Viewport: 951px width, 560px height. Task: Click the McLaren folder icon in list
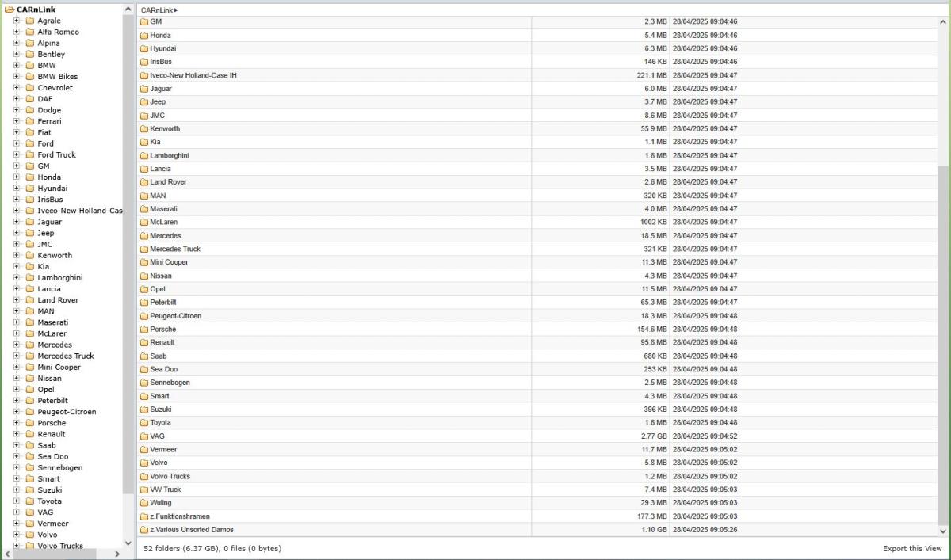144,223
